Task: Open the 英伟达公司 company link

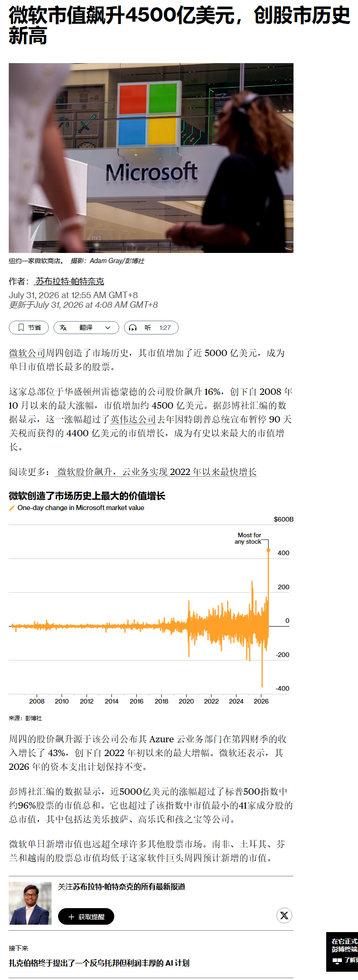Action: coord(133,419)
